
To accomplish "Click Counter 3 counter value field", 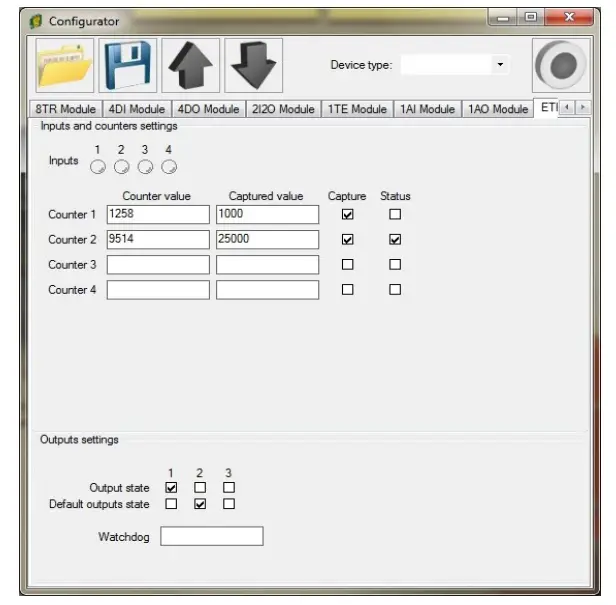I will click(158, 264).
